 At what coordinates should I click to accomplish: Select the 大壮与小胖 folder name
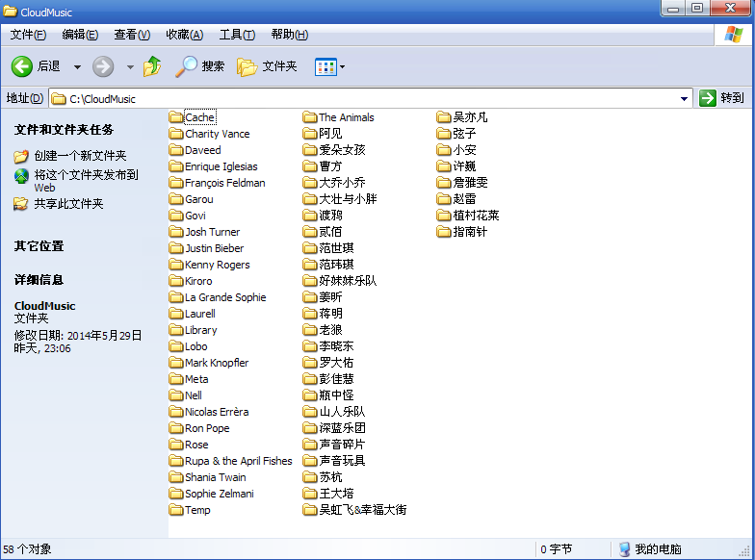[x=348, y=199]
